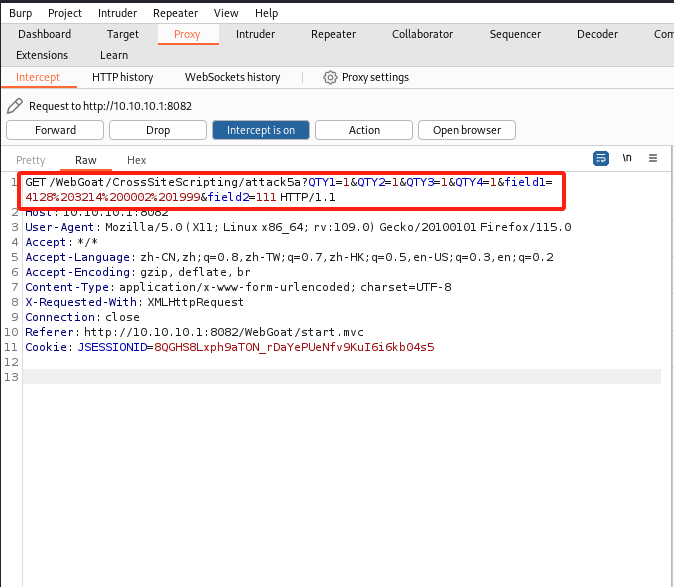Open the Intruder menu in menu bar
Viewport: 674px width, 587px height.
click(117, 13)
